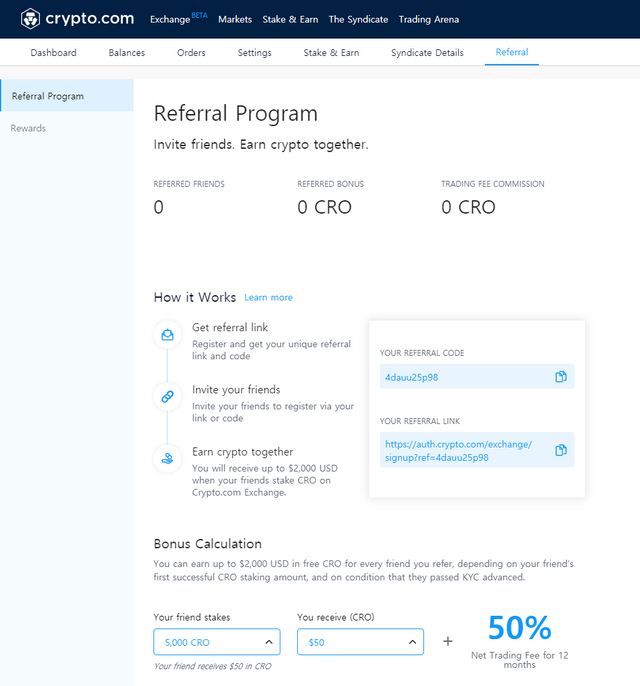
Task: Click 'Your friend receives $50 in CRO' note
Action: click(x=213, y=666)
